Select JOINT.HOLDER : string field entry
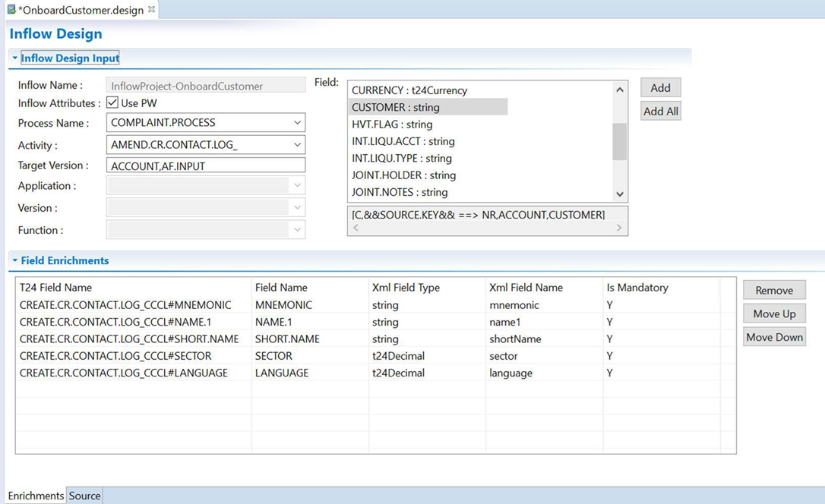The width and height of the screenshot is (825, 504). [403, 175]
